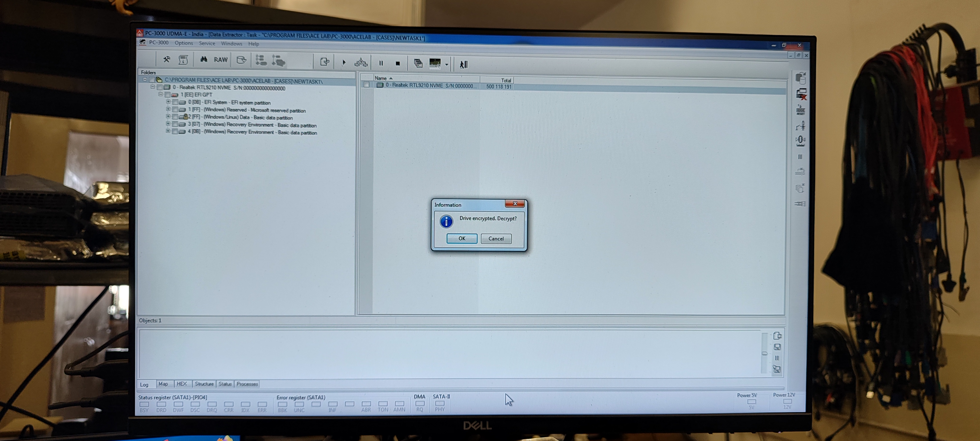Pause the log output
The width and height of the screenshot is (980, 441).
point(777,358)
